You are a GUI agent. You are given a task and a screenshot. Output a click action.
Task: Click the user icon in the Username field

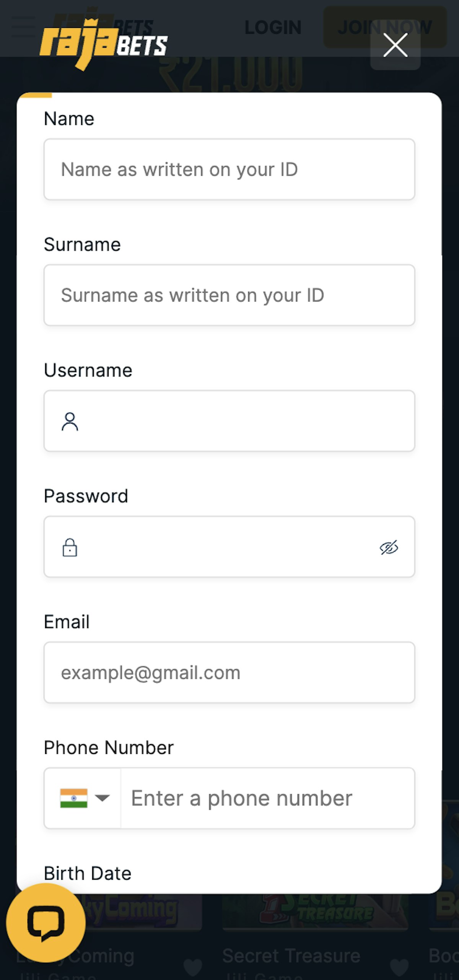[x=70, y=422]
